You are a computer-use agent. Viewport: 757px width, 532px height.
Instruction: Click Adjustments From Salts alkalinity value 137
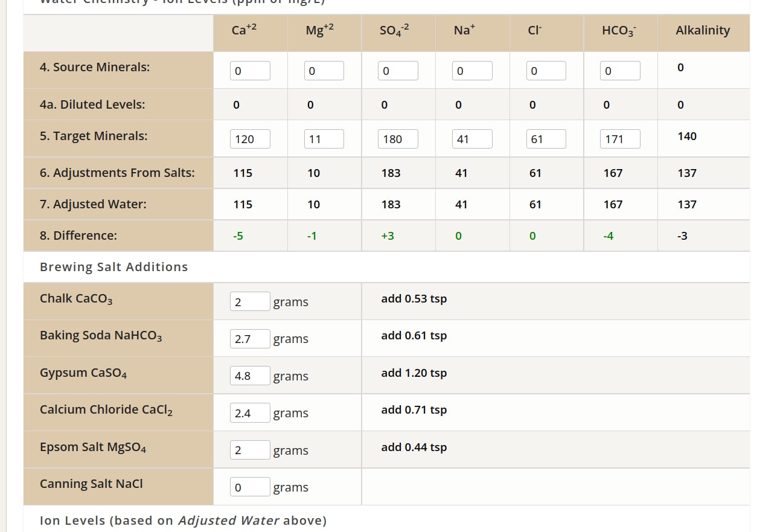click(687, 173)
